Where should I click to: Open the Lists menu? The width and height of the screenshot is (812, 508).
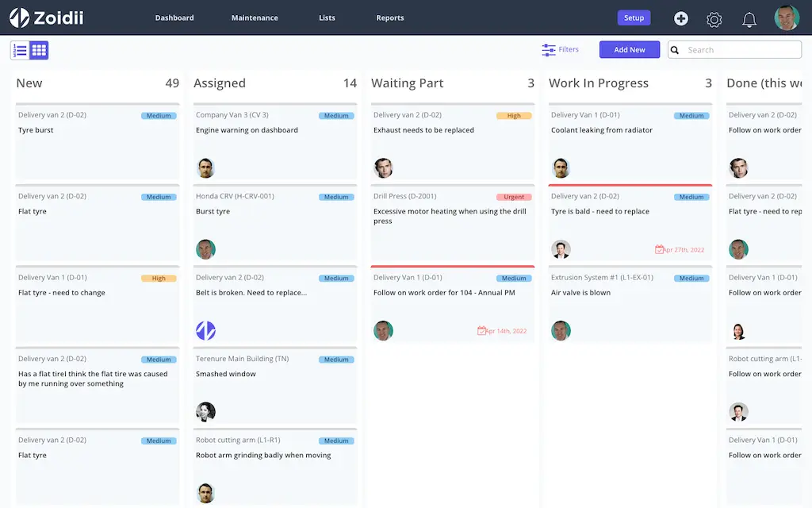click(327, 17)
